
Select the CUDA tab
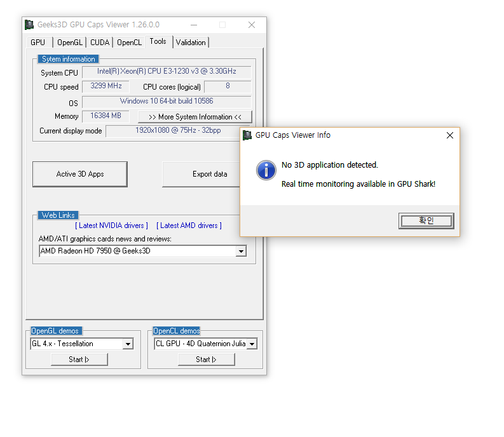(100, 43)
